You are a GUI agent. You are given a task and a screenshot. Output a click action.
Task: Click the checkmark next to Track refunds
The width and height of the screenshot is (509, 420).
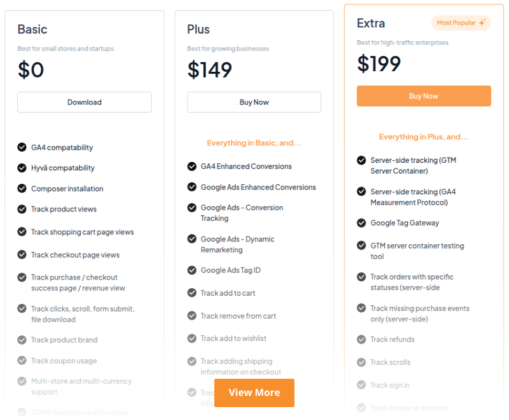pos(362,339)
